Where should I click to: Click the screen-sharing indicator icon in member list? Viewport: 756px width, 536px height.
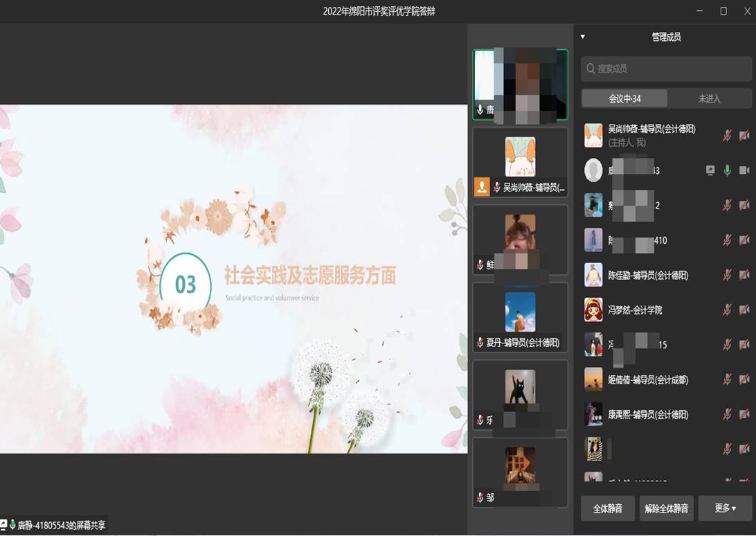point(710,170)
